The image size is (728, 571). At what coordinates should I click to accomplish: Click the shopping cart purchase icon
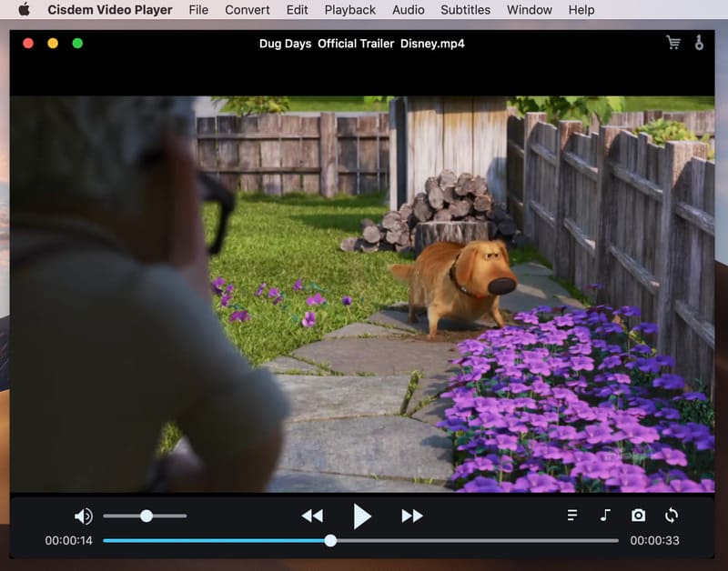[x=673, y=43]
